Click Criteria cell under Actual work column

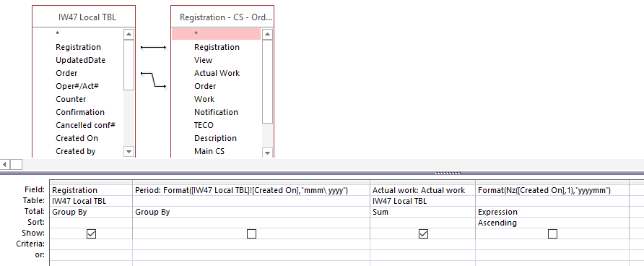[x=423, y=244]
